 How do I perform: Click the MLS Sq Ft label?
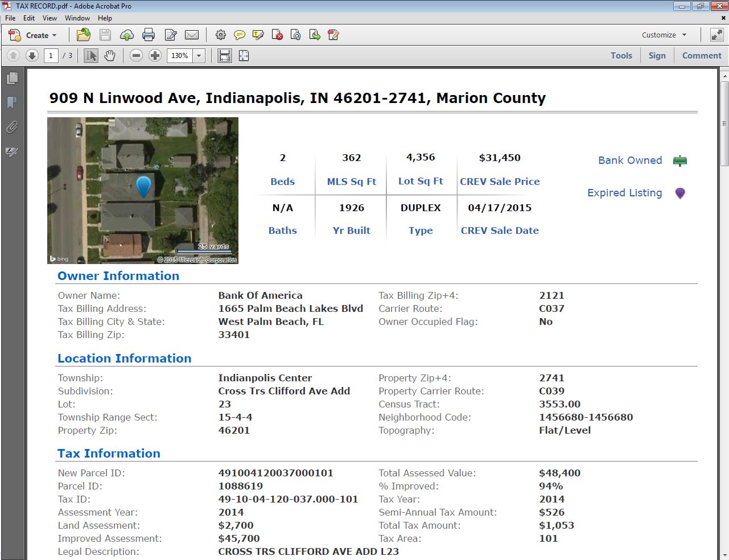click(352, 182)
